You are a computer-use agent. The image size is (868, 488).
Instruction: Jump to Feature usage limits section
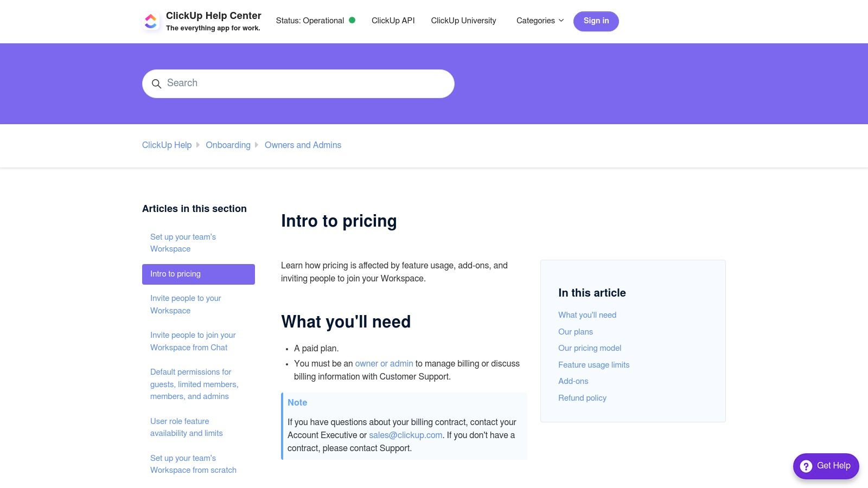[593, 365]
